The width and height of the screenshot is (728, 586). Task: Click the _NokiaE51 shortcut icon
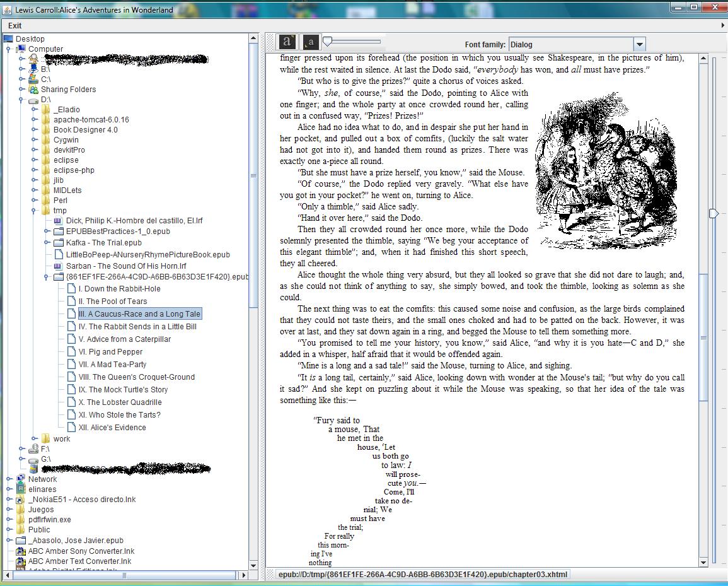point(21,500)
